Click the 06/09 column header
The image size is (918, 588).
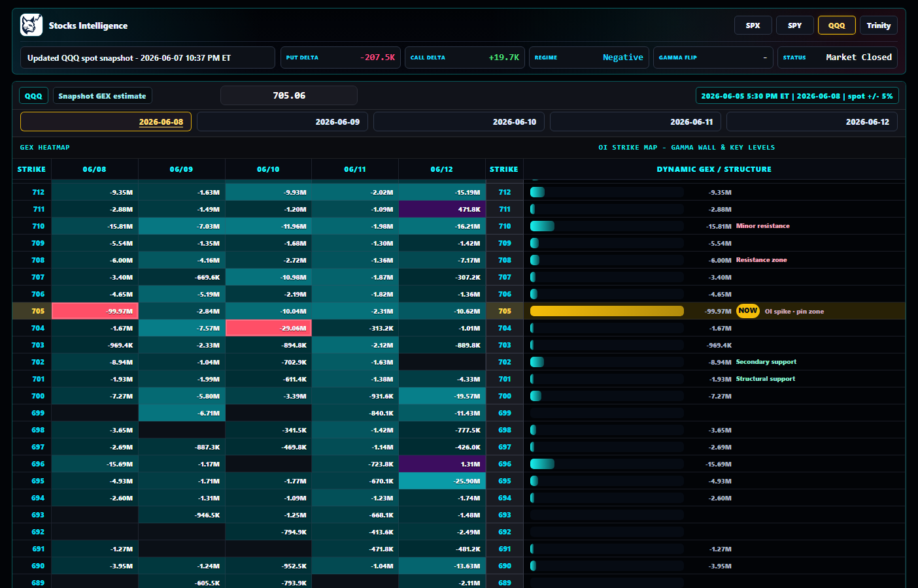pos(181,169)
